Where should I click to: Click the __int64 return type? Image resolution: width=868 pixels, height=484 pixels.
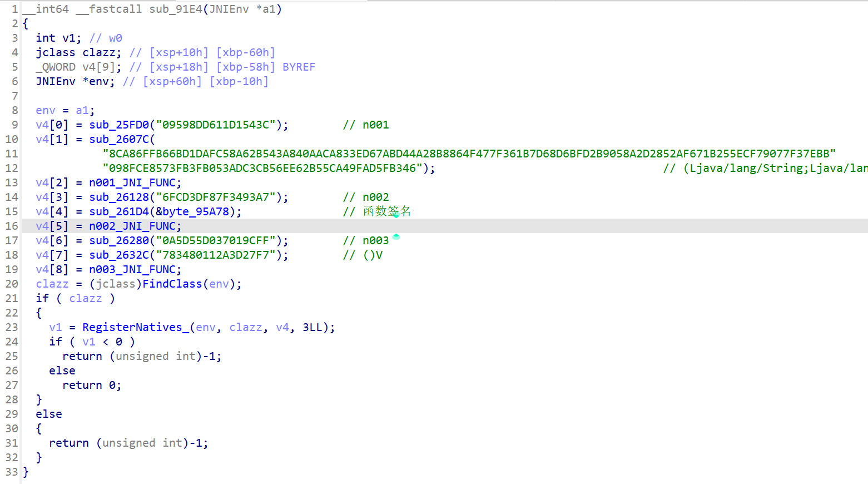click(x=46, y=9)
